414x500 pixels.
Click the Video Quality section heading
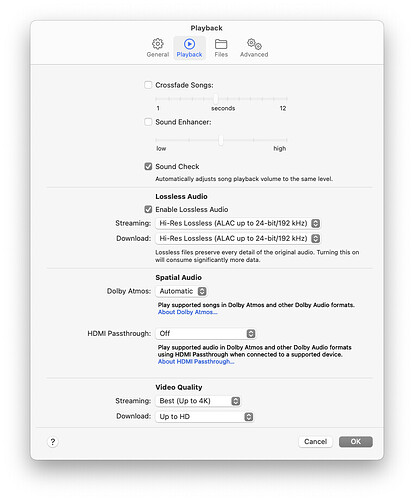coord(179,387)
